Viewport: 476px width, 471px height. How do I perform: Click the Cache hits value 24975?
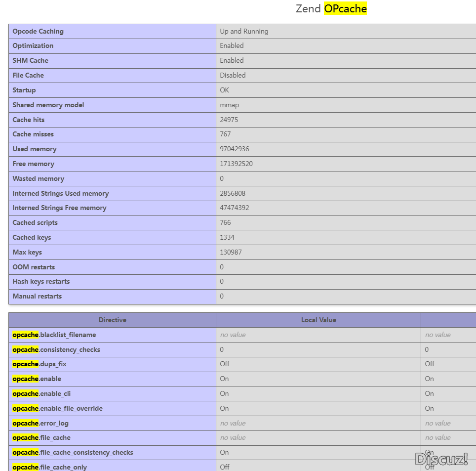coord(229,120)
